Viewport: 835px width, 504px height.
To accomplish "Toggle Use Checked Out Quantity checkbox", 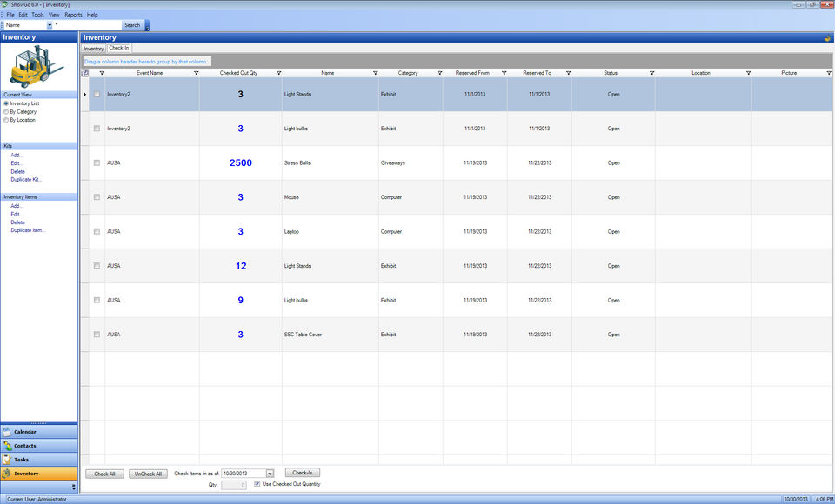I will coord(257,484).
